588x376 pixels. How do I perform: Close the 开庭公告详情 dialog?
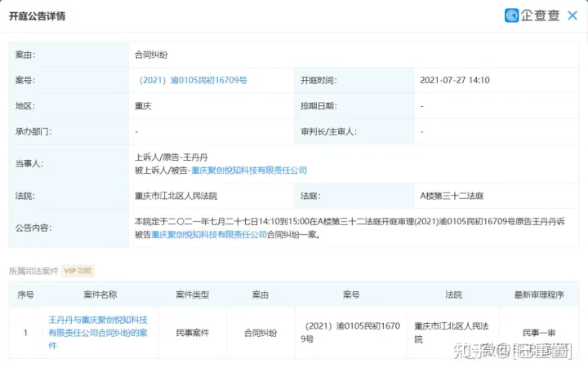click(x=572, y=15)
